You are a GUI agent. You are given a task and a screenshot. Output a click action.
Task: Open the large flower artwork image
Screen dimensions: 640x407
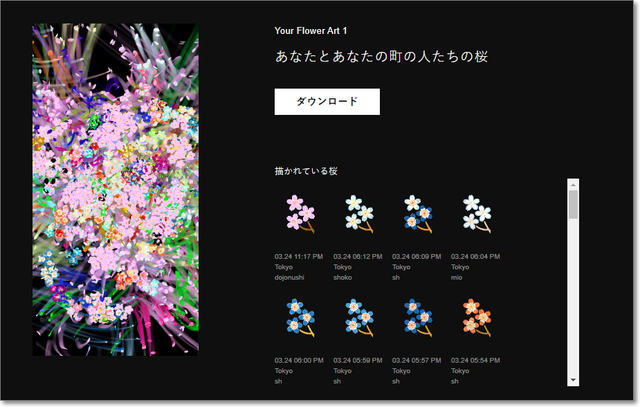click(x=115, y=190)
